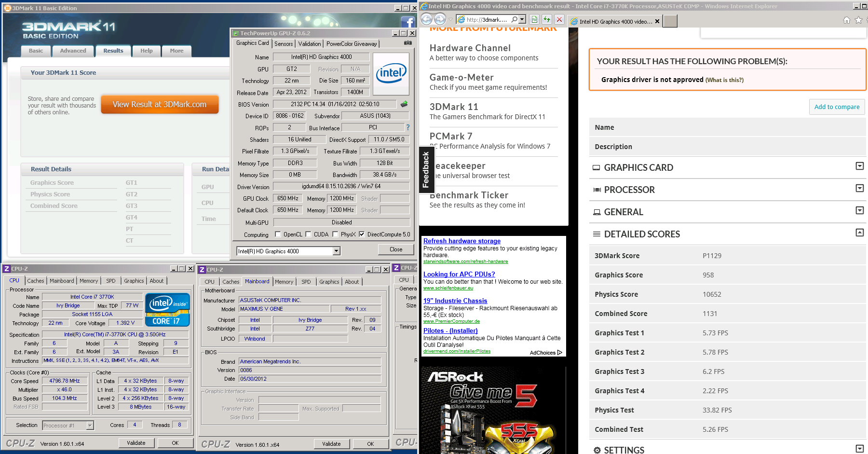Open the GPU-Z Sensors tab
The height and width of the screenshot is (454, 868).
(284, 44)
